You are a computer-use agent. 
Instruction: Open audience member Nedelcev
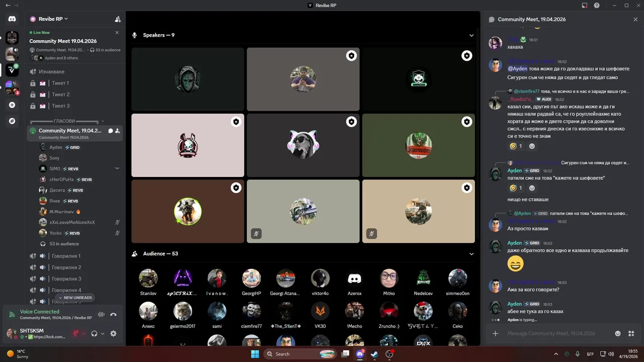(x=423, y=283)
